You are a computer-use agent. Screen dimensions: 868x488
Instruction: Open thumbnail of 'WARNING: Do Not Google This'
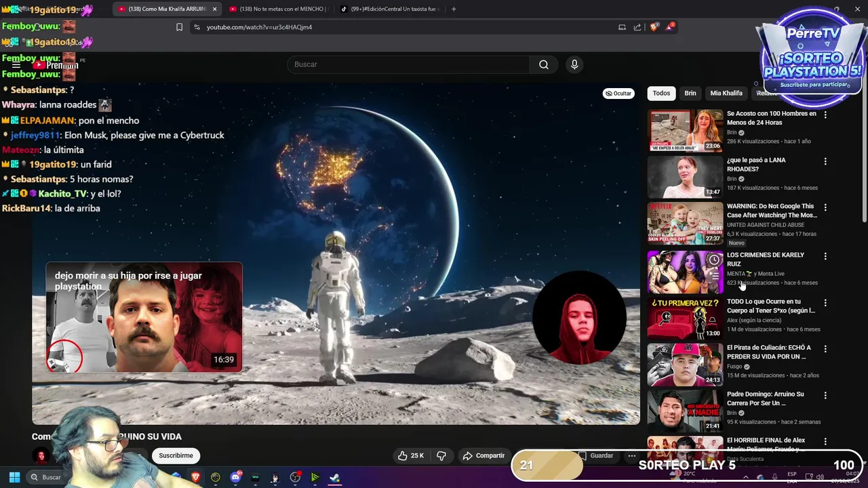[685, 223]
